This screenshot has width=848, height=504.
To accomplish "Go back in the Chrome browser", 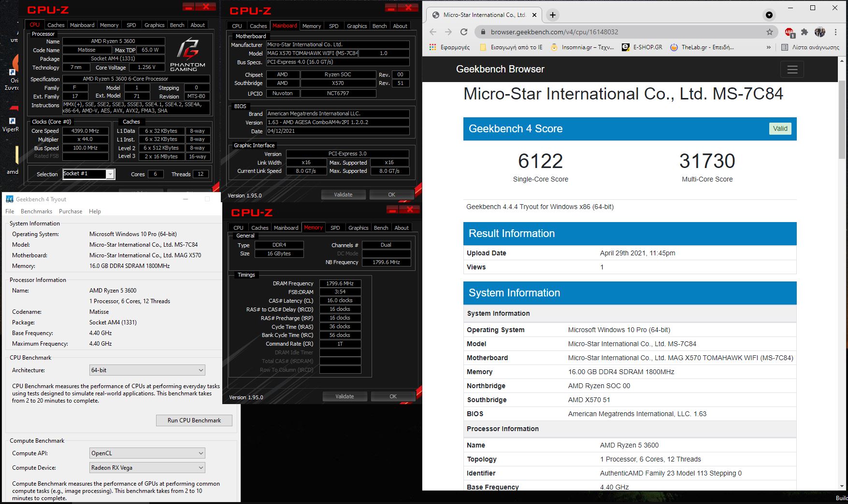I will [x=433, y=32].
